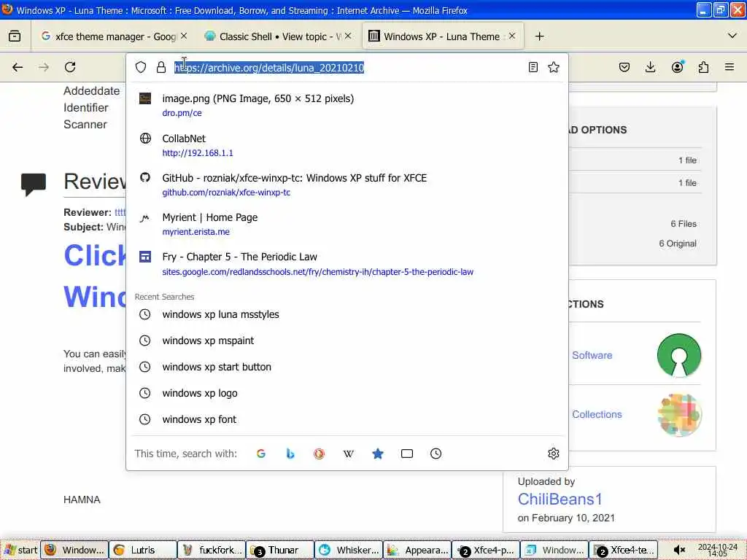Click the XP start button
Viewport: 747px width, 560px height.
click(20, 550)
